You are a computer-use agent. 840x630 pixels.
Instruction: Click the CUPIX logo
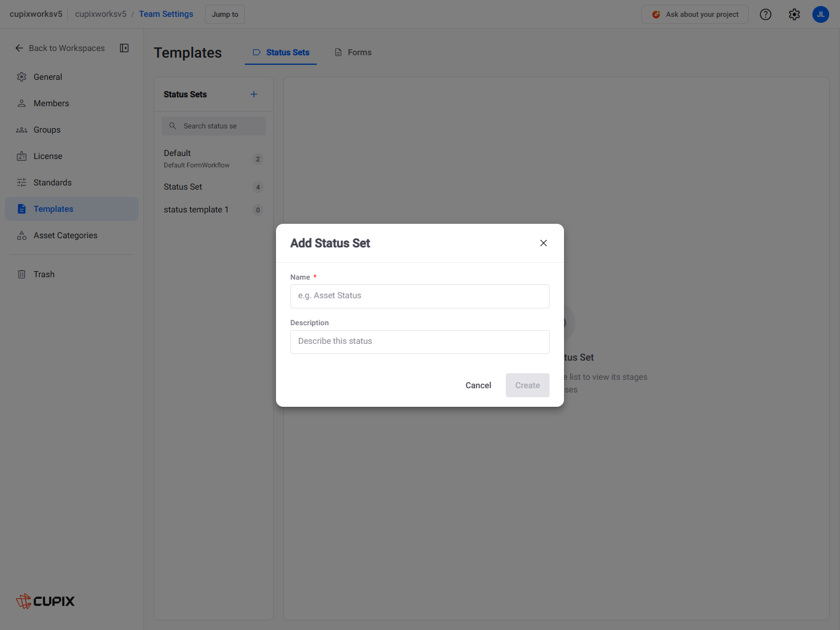click(46, 601)
